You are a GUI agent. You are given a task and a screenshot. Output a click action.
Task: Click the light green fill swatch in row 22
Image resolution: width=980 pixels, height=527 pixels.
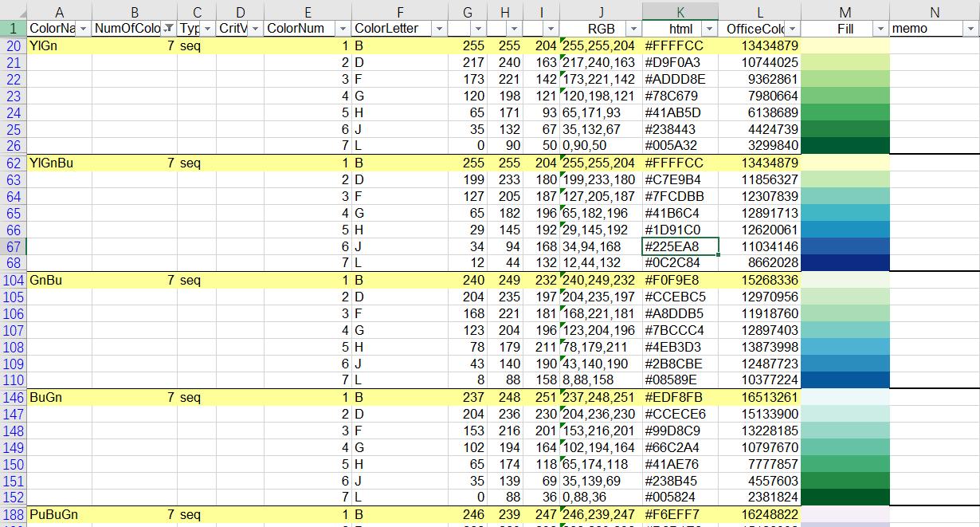845,79
